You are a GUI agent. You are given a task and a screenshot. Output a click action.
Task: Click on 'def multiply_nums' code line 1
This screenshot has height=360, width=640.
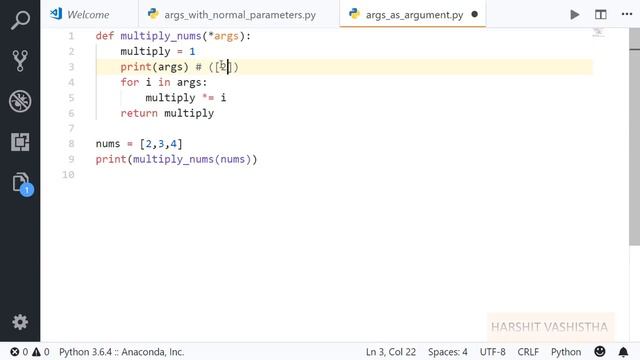point(173,36)
